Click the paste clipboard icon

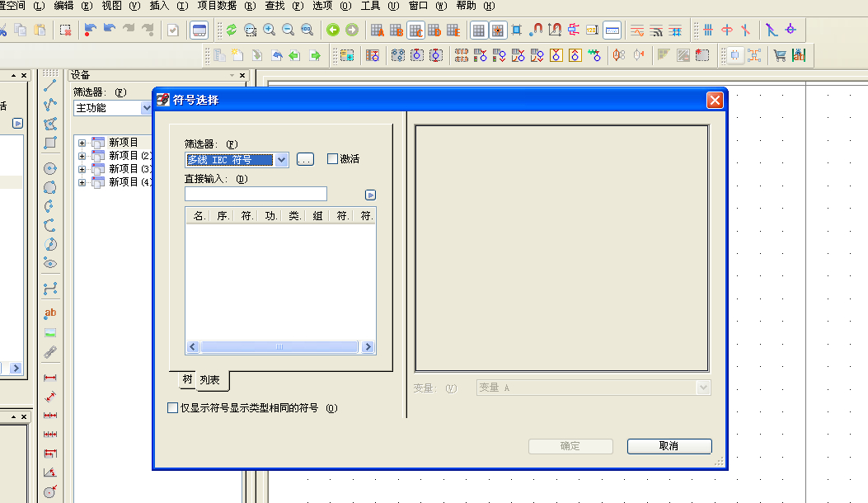point(40,30)
